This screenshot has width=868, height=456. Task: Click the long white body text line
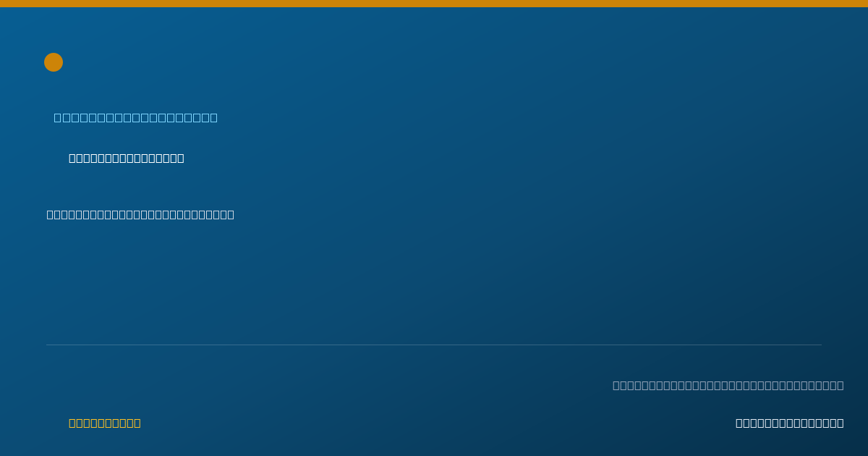pos(140,214)
